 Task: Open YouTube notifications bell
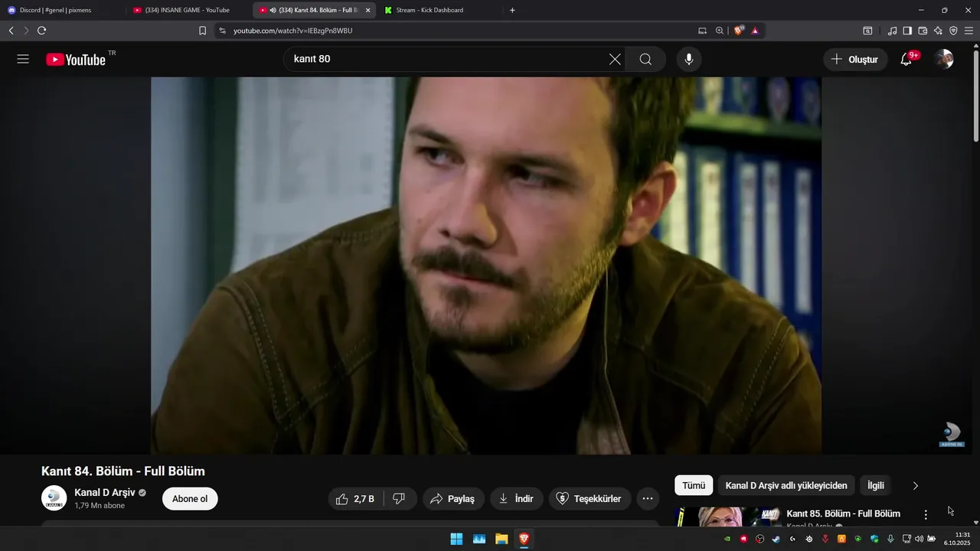(906, 59)
